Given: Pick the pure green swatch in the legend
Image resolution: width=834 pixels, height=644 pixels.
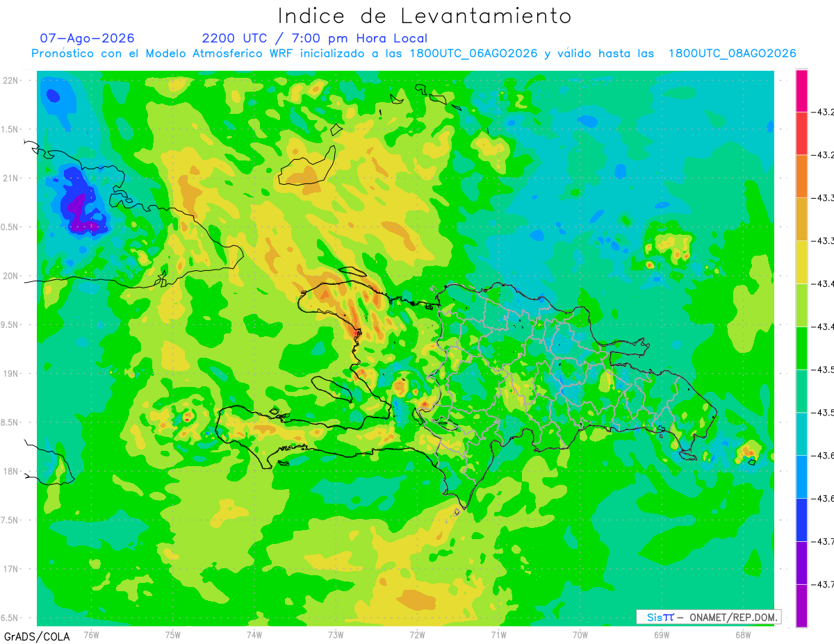Looking at the screenshot, I should tap(801, 348).
